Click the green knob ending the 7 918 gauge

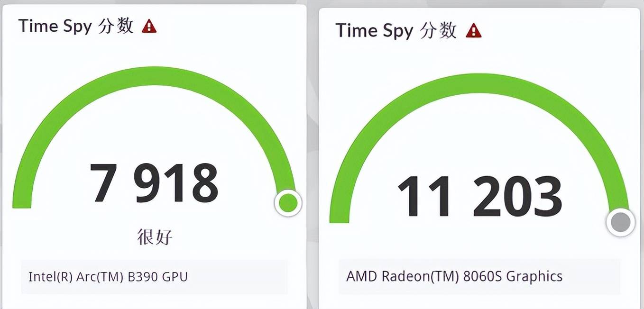288,203
